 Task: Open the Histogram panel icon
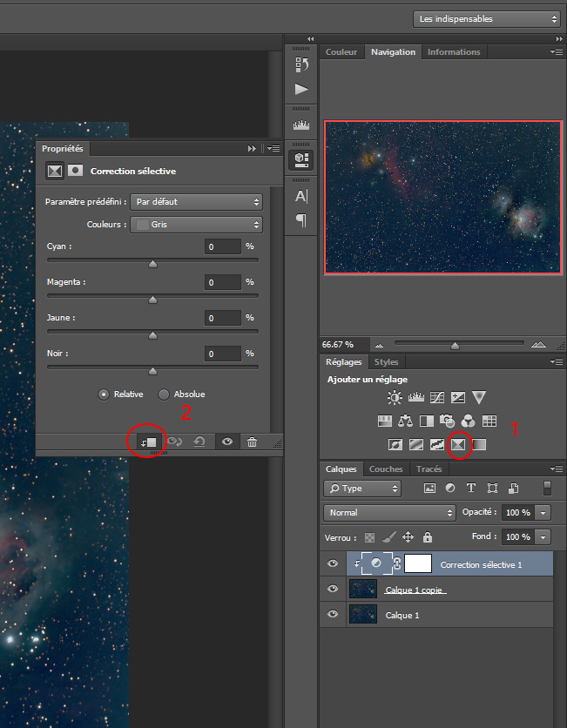301,125
